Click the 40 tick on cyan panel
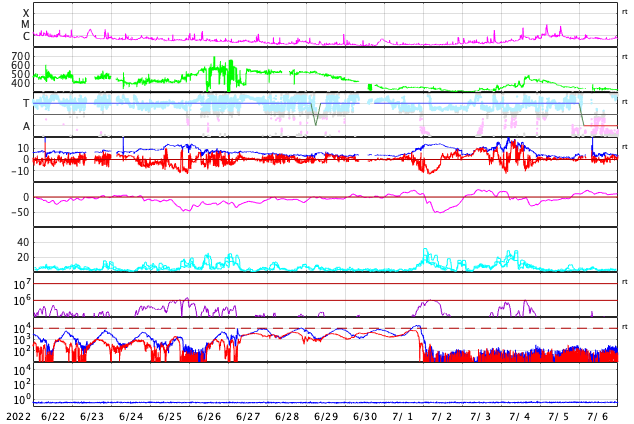The height and width of the screenshot is (424, 634). (x=23, y=242)
